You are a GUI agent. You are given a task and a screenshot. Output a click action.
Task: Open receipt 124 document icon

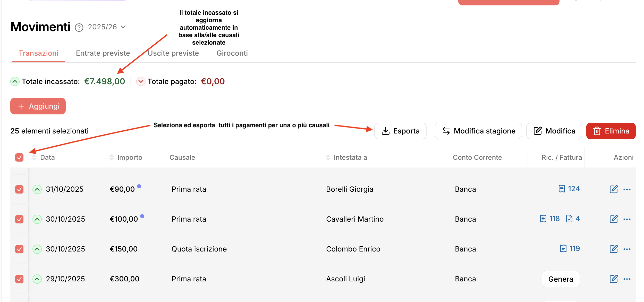point(562,189)
